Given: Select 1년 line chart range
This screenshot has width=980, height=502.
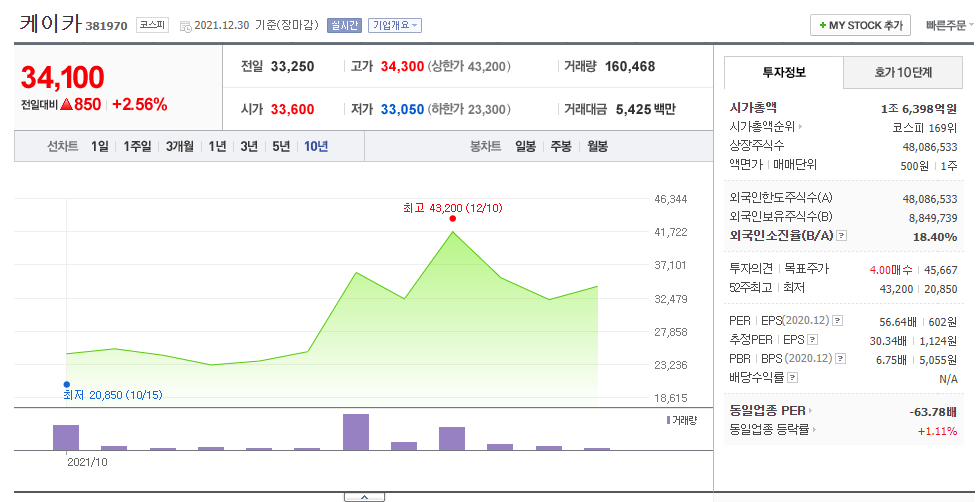Looking at the screenshot, I should 217,146.
